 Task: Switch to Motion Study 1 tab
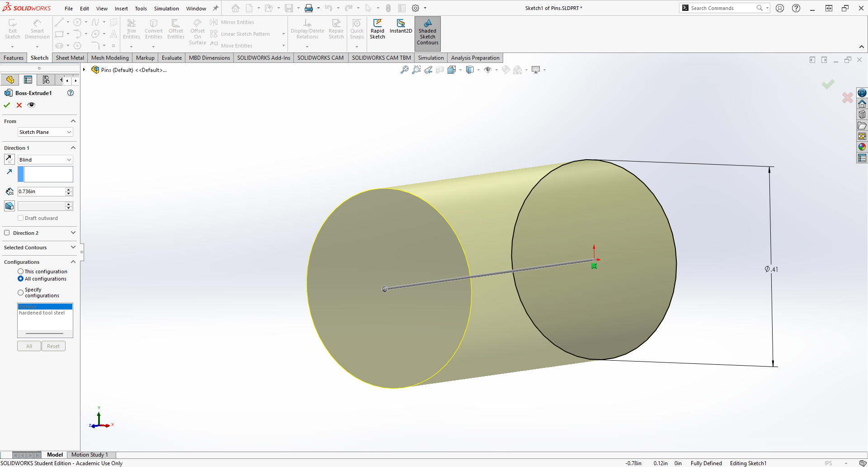coord(90,455)
